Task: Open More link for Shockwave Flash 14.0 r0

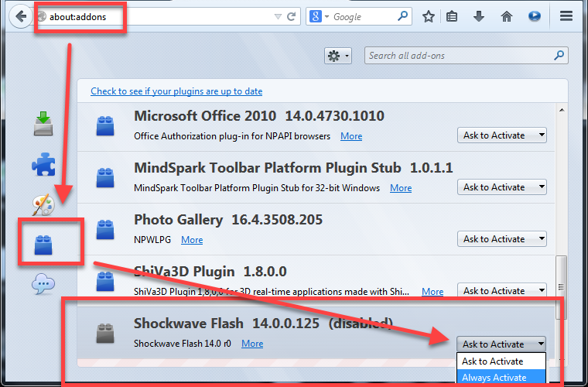Action: tap(252, 344)
